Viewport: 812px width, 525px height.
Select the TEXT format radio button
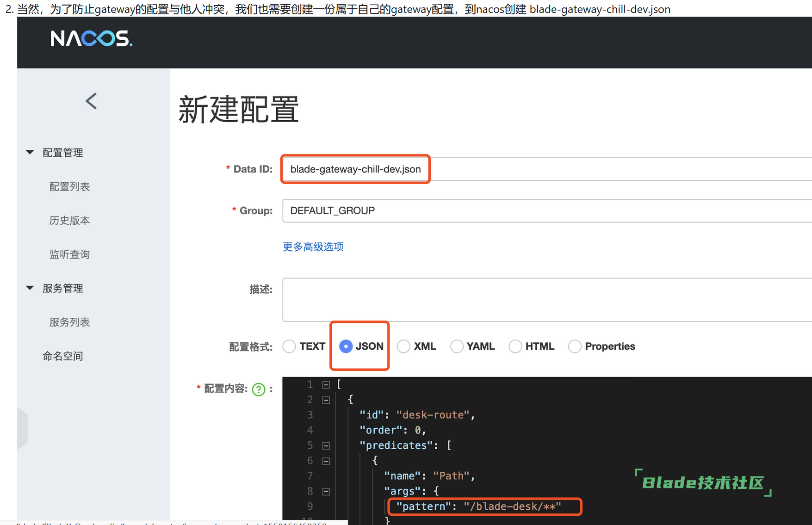(x=289, y=346)
